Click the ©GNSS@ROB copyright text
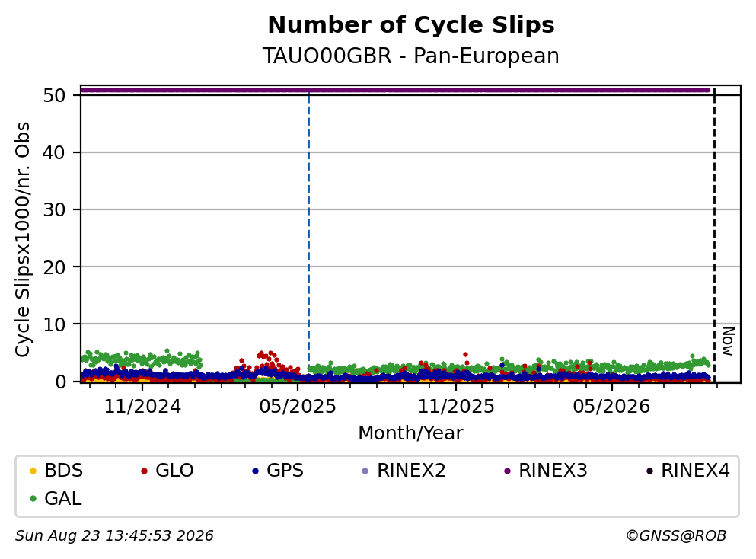The height and width of the screenshot is (559, 756). click(676, 536)
